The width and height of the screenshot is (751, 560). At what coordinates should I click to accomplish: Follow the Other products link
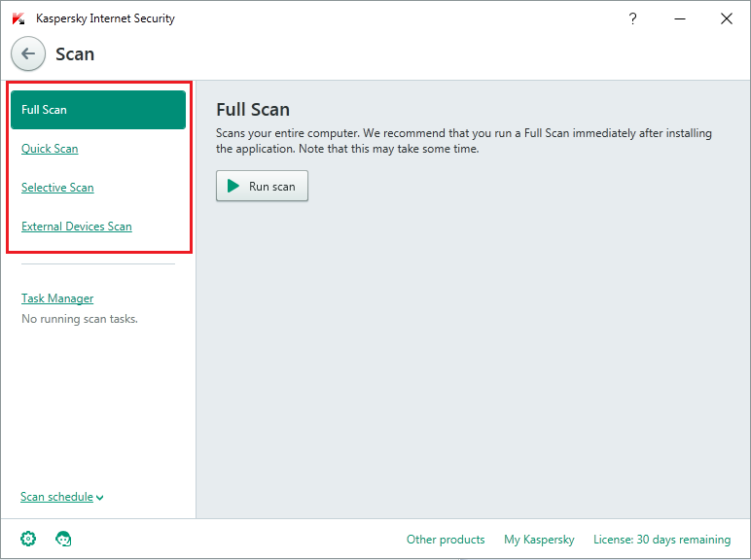coord(446,540)
